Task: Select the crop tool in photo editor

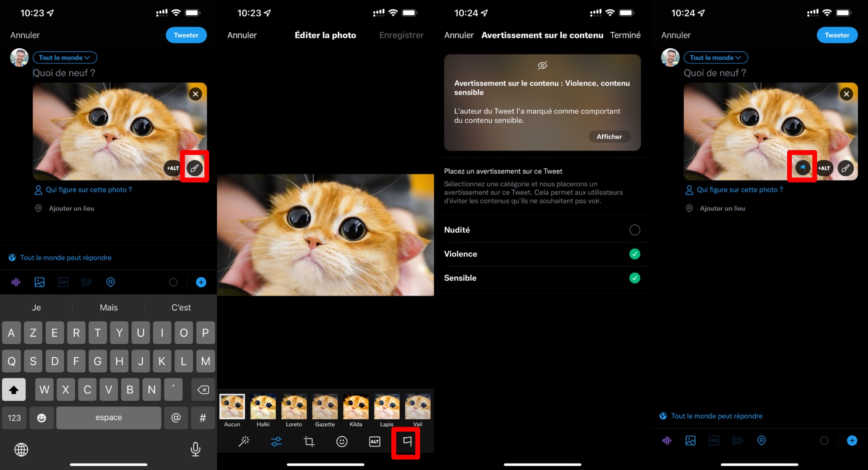Action: 309,441
